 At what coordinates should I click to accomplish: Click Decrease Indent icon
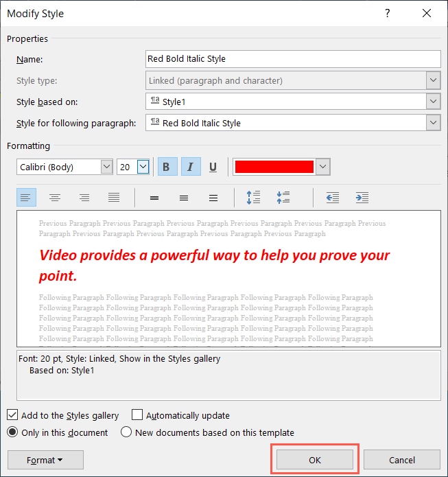[x=333, y=198]
